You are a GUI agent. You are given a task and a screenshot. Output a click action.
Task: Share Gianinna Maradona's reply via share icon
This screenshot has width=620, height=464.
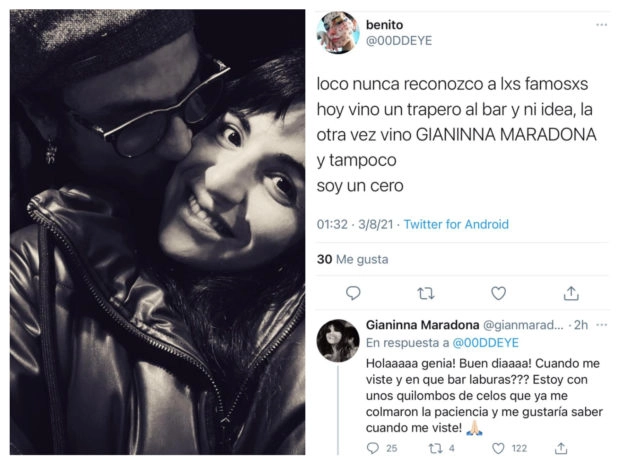click(x=561, y=448)
